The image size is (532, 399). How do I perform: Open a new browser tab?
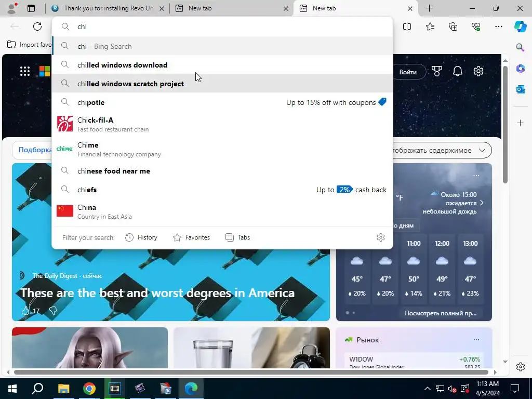tap(429, 8)
